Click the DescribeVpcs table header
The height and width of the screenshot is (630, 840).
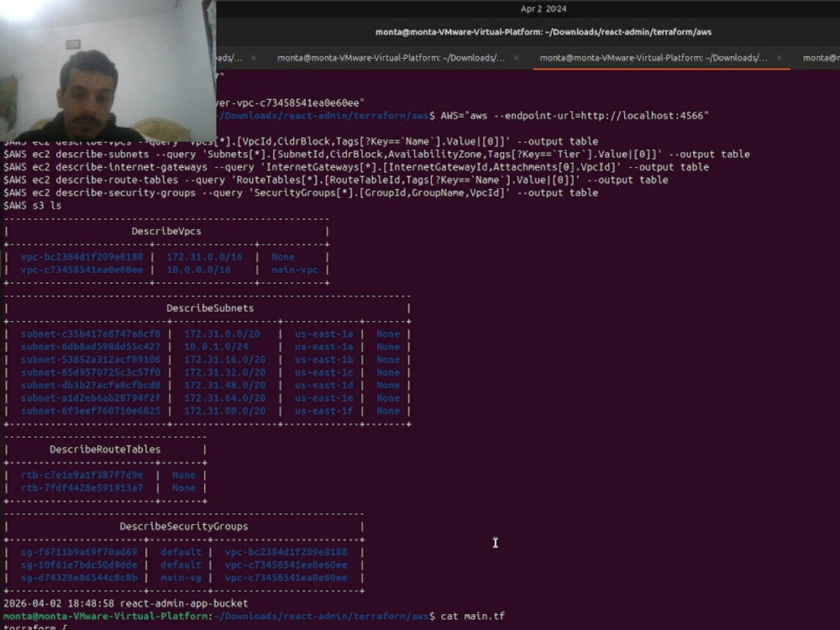point(166,232)
